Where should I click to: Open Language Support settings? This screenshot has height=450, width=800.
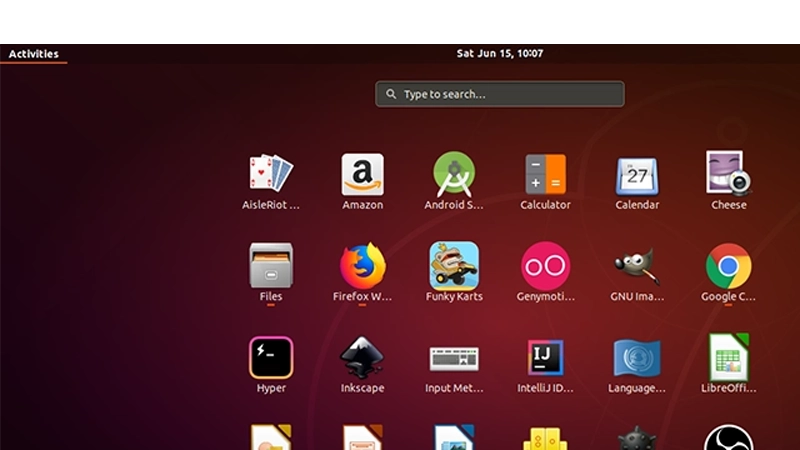637,365
